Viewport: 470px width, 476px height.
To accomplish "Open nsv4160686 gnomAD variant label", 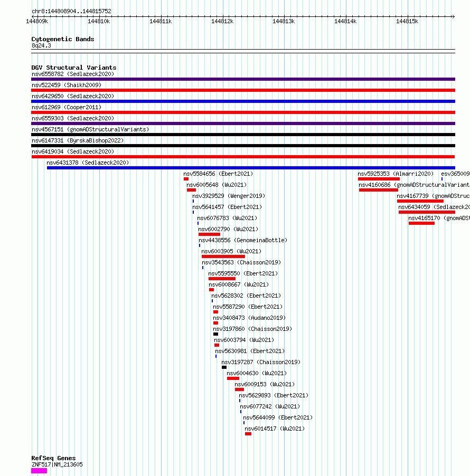I will pyautogui.click(x=414, y=185).
